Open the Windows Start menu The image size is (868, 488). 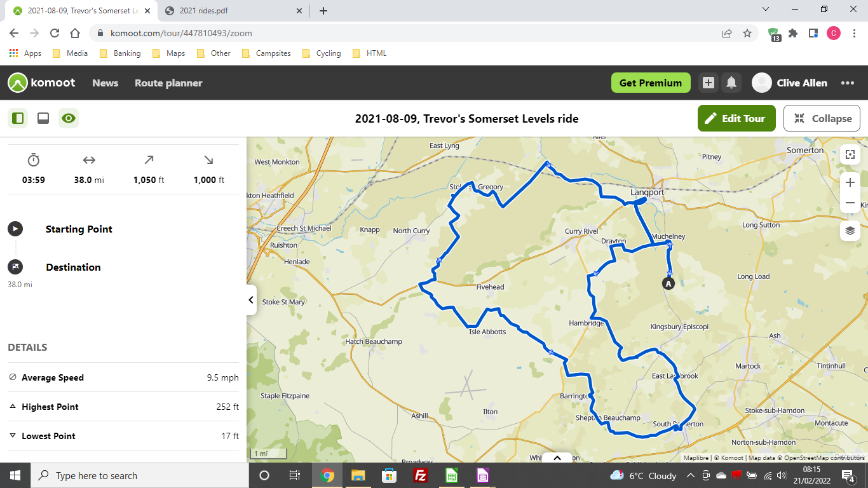pos(15,475)
